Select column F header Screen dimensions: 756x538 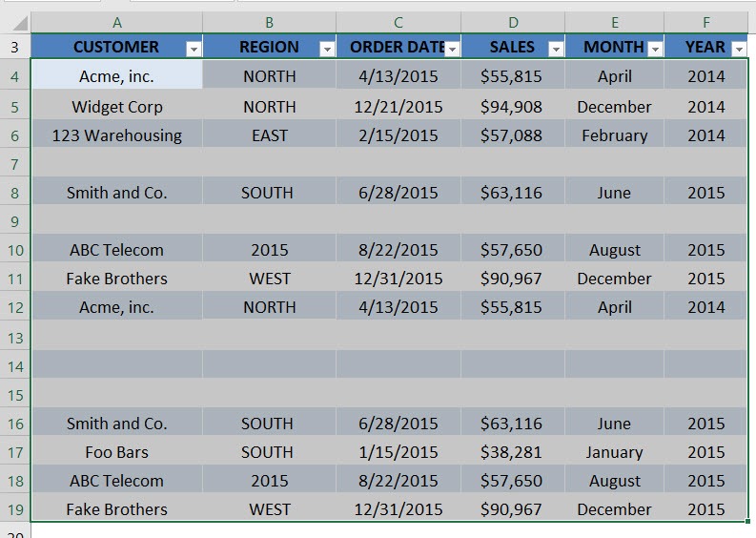705,23
